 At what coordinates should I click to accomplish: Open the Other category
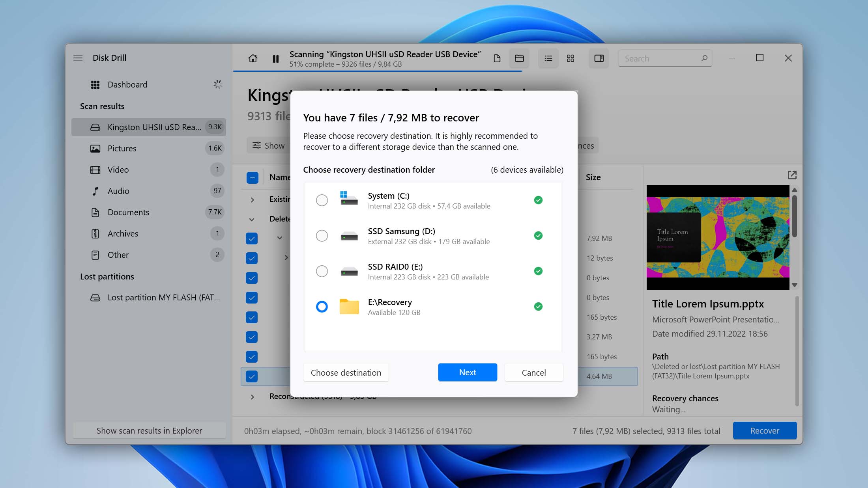coord(148,255)
